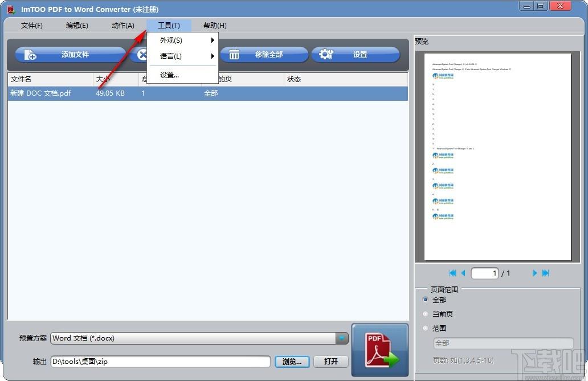Click the Word 文档 (*.docx) profile field

coord(193,338)
